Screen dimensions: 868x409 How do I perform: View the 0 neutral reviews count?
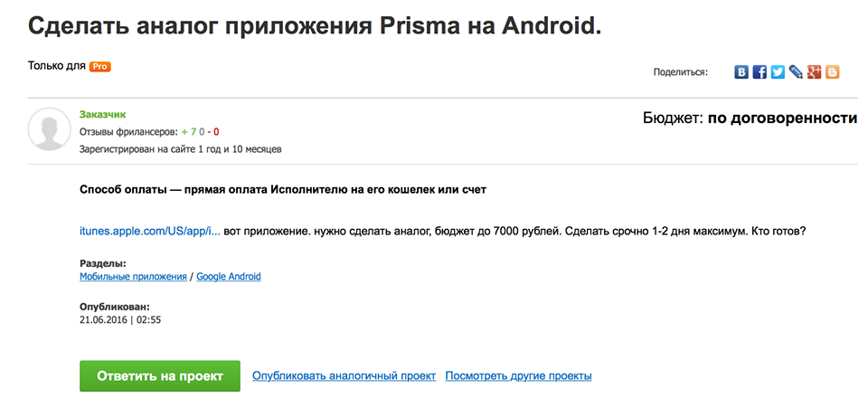(202, 132)
